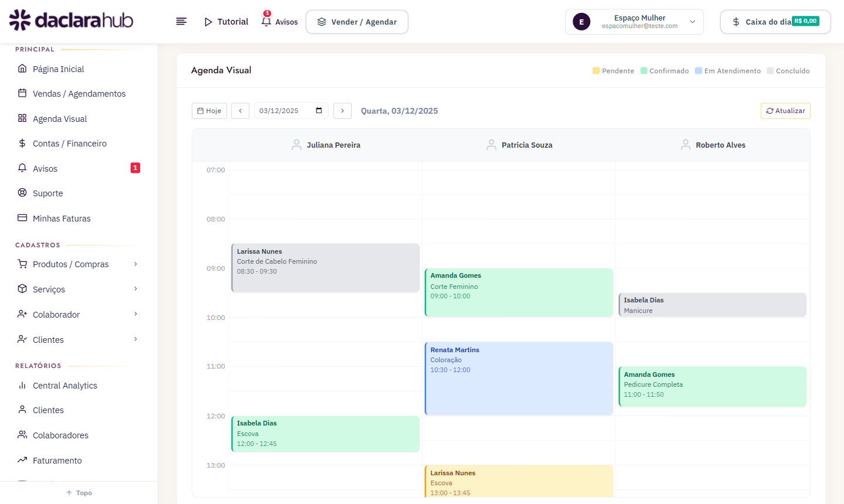Click the Tutorial play icon
The height and width of the screenshot is (504, 844).
(x=208, y=22)
